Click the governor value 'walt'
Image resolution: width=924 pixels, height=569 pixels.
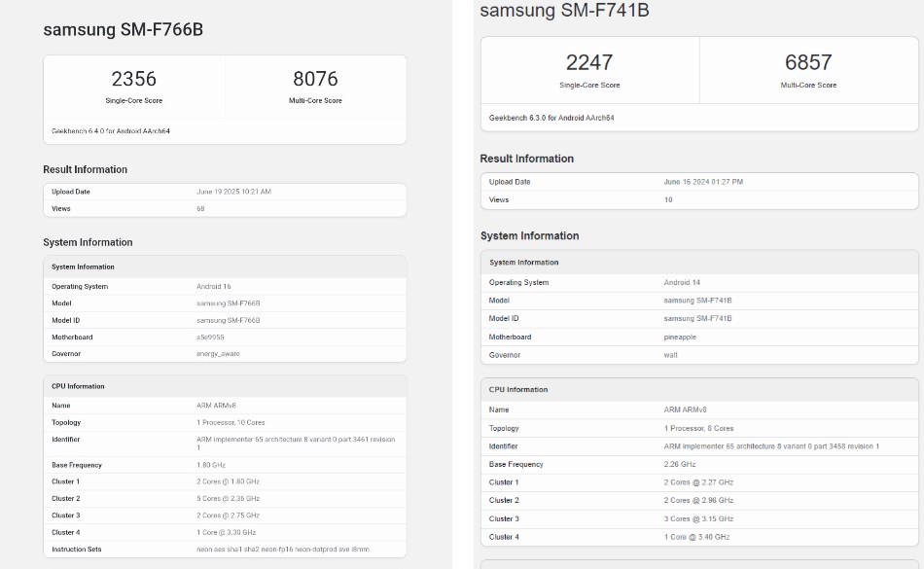[670, 355]
